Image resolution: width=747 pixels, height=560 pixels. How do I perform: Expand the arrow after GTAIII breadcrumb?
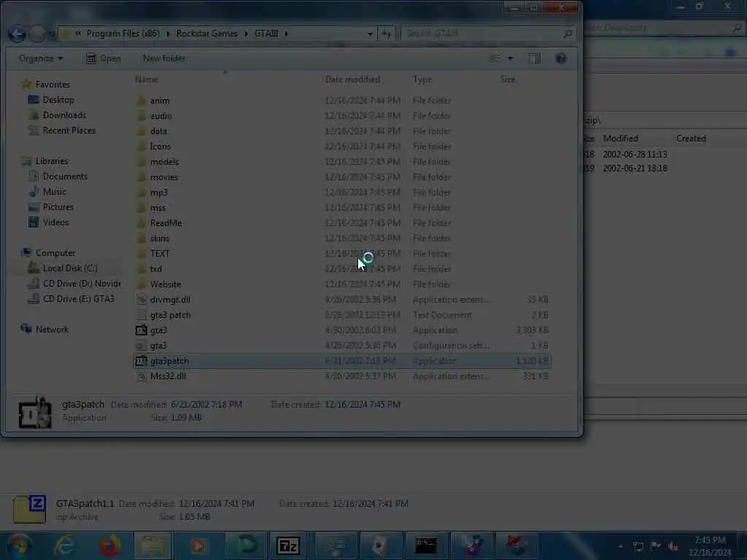tap(286, 34)
